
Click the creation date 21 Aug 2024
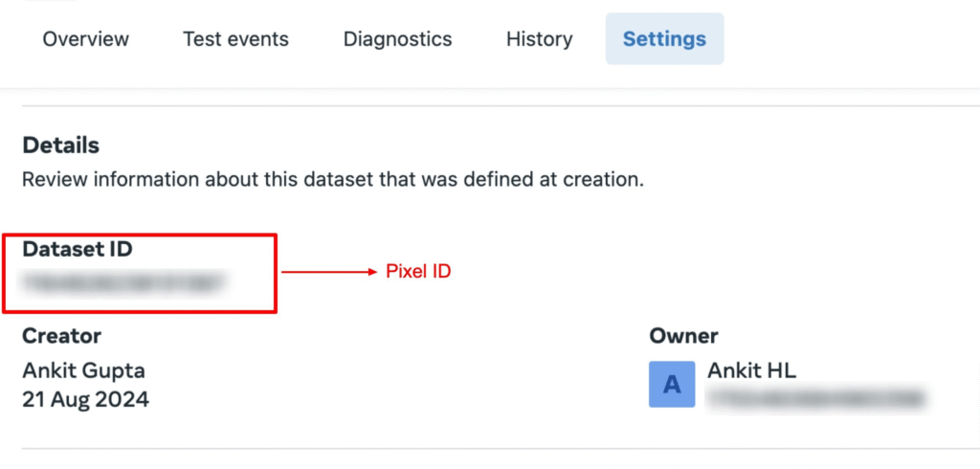tap(85, 399)
